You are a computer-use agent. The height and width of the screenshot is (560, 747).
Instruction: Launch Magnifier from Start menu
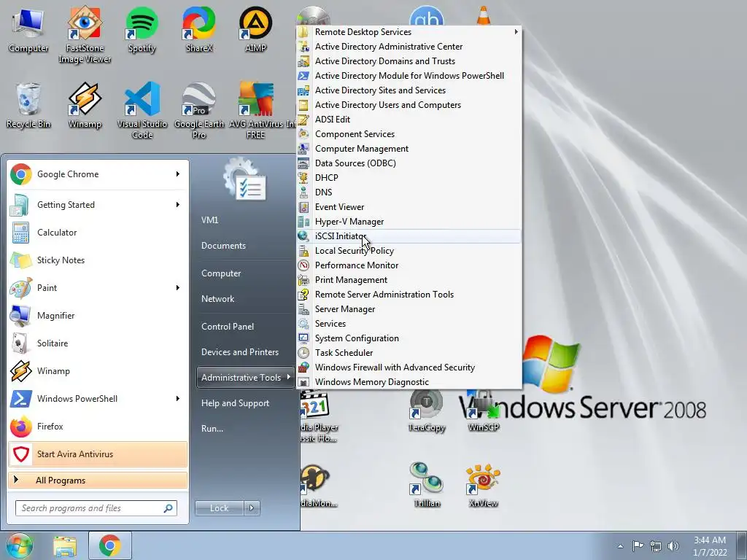click(x=98, y=315)
